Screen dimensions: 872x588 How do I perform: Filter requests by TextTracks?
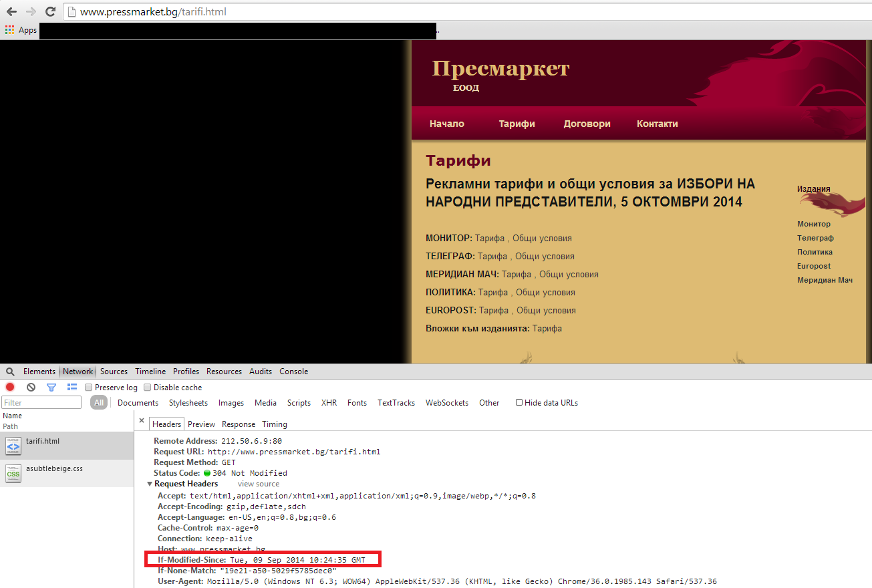click(396, 403)
